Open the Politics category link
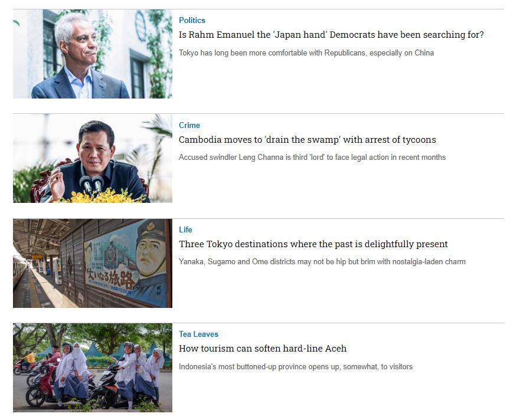Screen dimensions: 517x420 (192, 21)
